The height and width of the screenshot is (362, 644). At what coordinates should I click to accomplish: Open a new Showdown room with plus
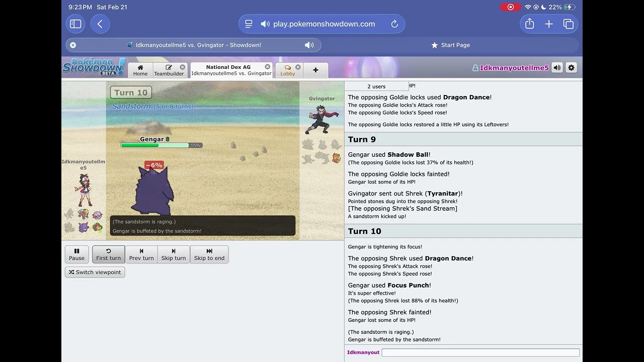tap(315, 70)
